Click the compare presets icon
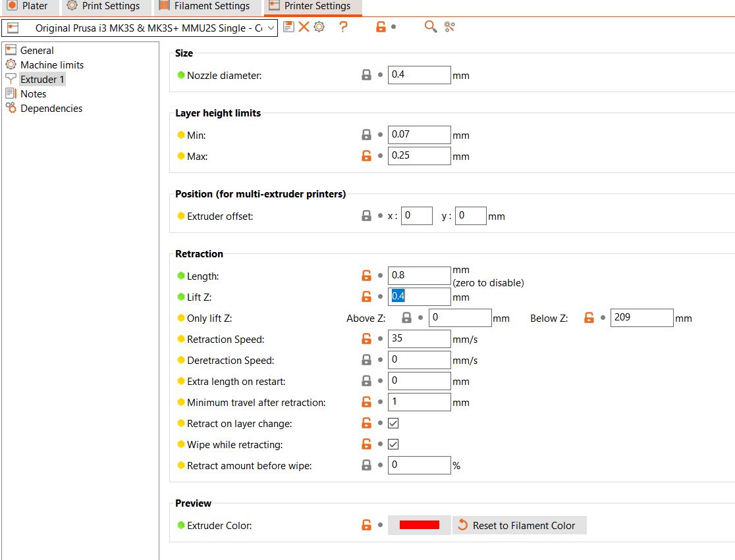This screenshot has height=560, width=735. (450, 27)
